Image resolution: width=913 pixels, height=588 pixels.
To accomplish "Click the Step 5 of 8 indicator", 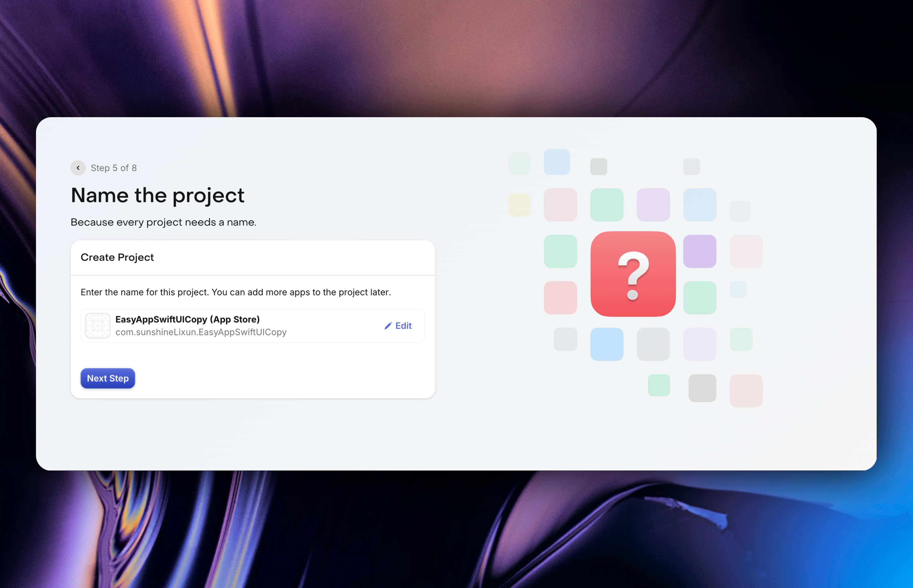I will (x=113, y=168).
